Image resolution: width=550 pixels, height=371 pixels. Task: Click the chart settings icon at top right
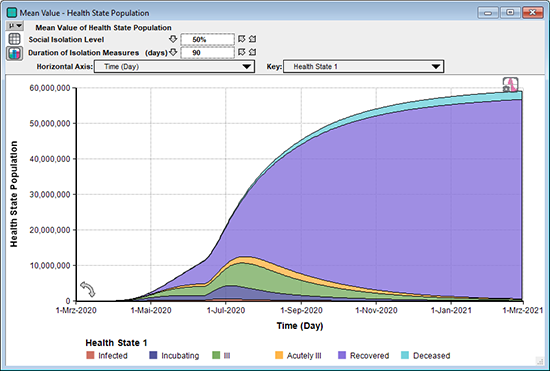click(x=510, y=85)
